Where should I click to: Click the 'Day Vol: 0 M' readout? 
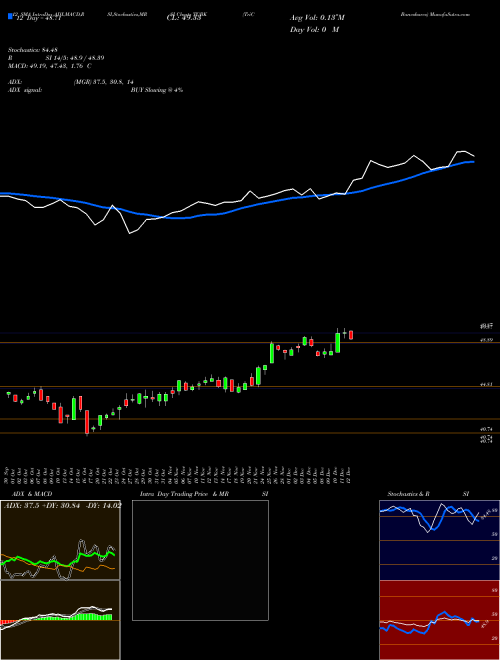[314, 30]
